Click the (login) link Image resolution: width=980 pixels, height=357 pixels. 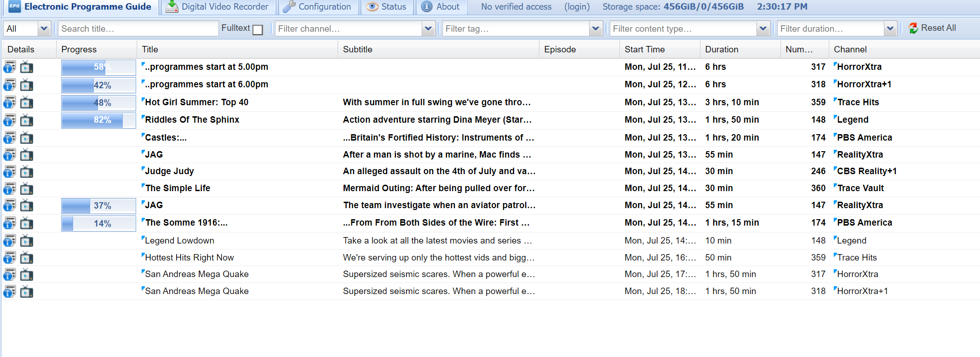(x=577, y=7)
